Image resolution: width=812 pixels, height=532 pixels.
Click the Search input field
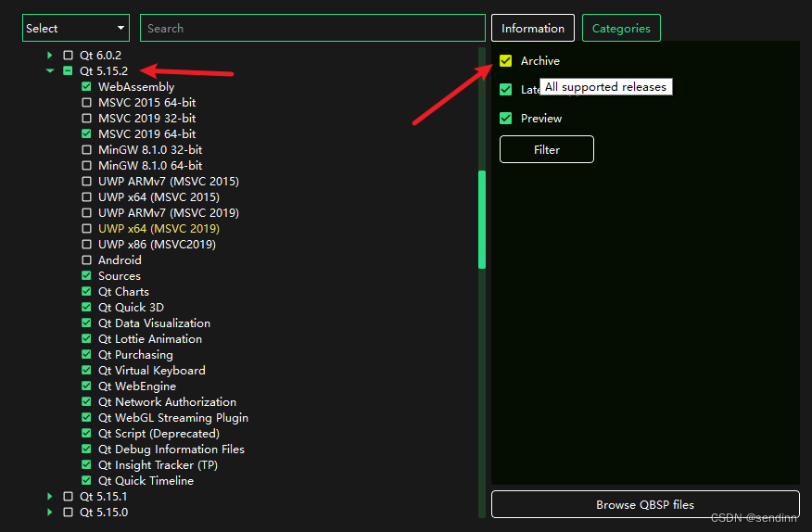tap(312, 28)
